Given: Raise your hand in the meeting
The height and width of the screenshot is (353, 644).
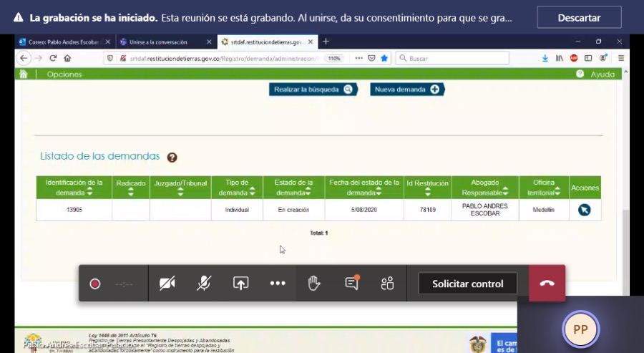Looking at the screenshot, I should [x=314, y=283].
